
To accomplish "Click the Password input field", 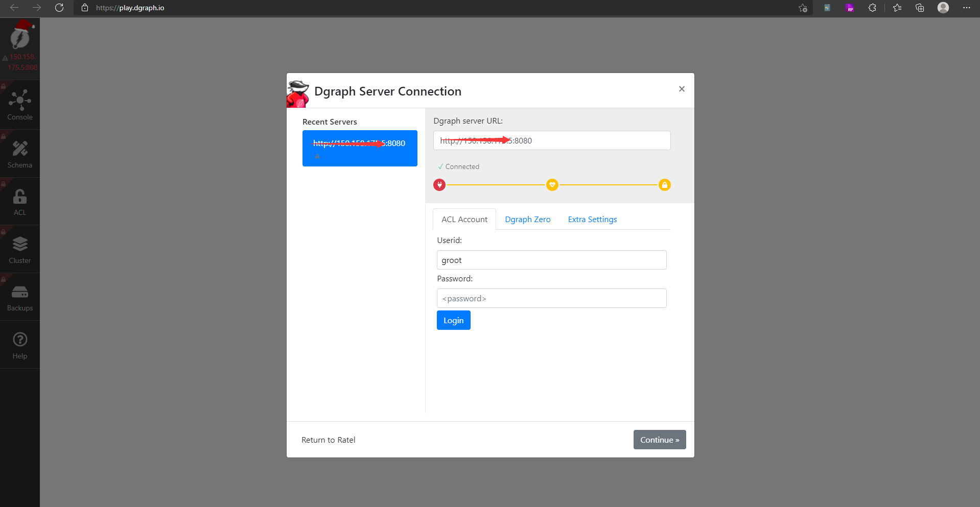I will (552, 298).
